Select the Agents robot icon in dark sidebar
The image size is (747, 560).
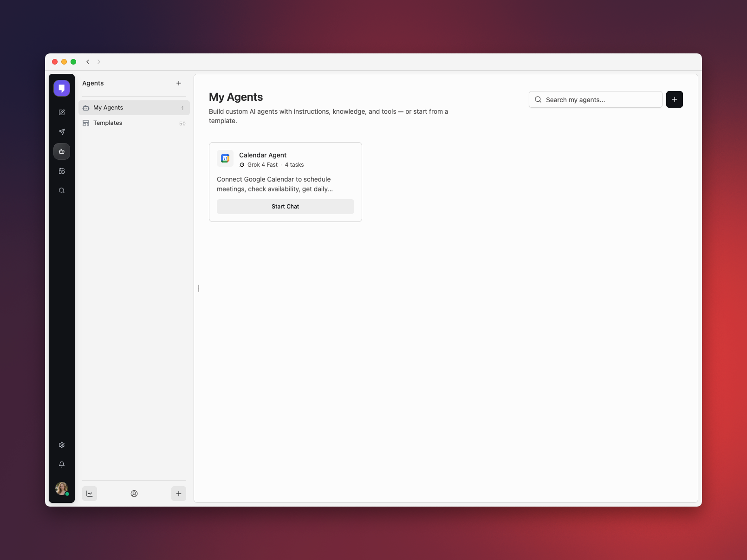(62, 151)
